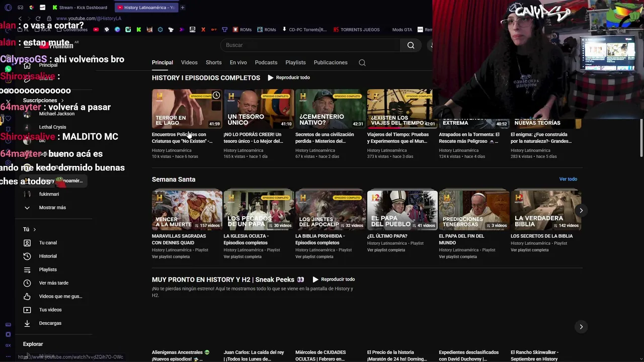Open the Explorar sidebar heading
Viewport: 644px width, 362px height.
click(x=33, y=344)
